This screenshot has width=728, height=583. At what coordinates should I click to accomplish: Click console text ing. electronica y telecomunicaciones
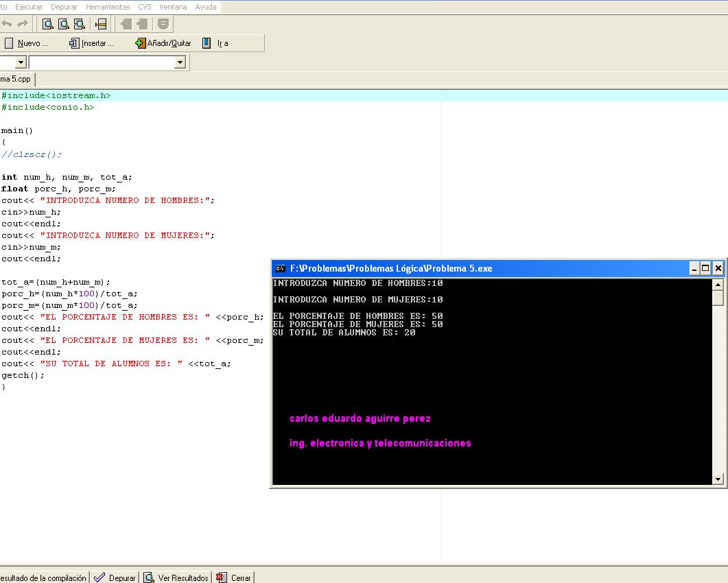click(x=380, y=443)
